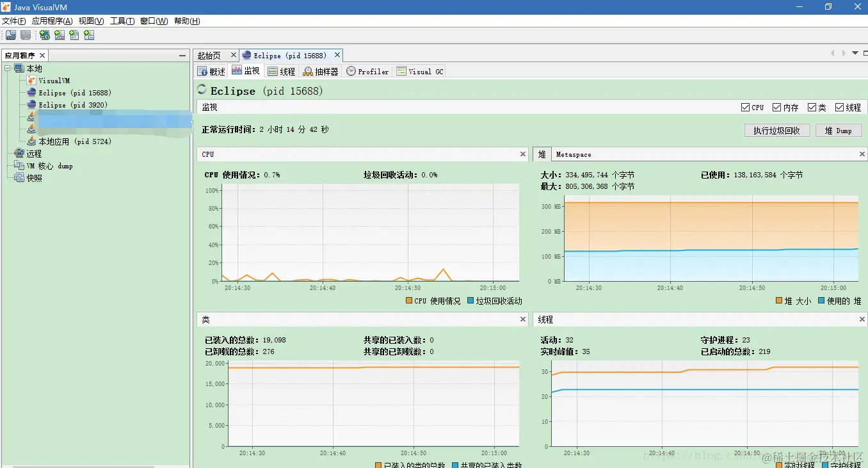This screenshot has width=868, height=468.
Task: Select the 监视 tab
Action: [246, 71]
